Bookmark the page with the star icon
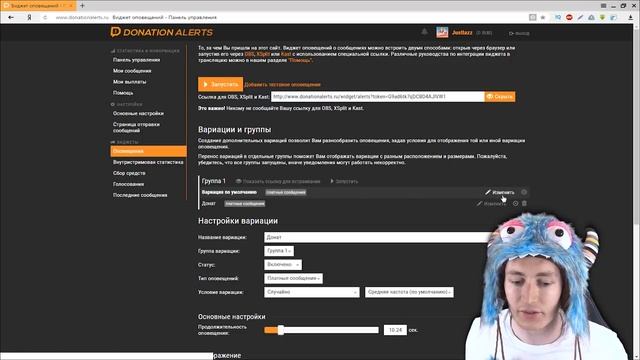This screenshot has width=640, height=360. coord(543,17)
